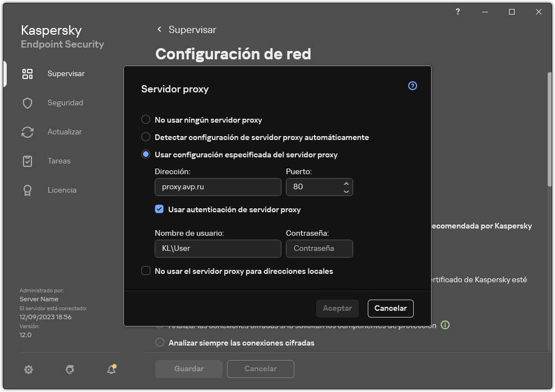Image resolution: width=555 pixels, height=392 pixels.
Task: Decrease the Puerto value with the down arrow
Action: coord(347,190)
